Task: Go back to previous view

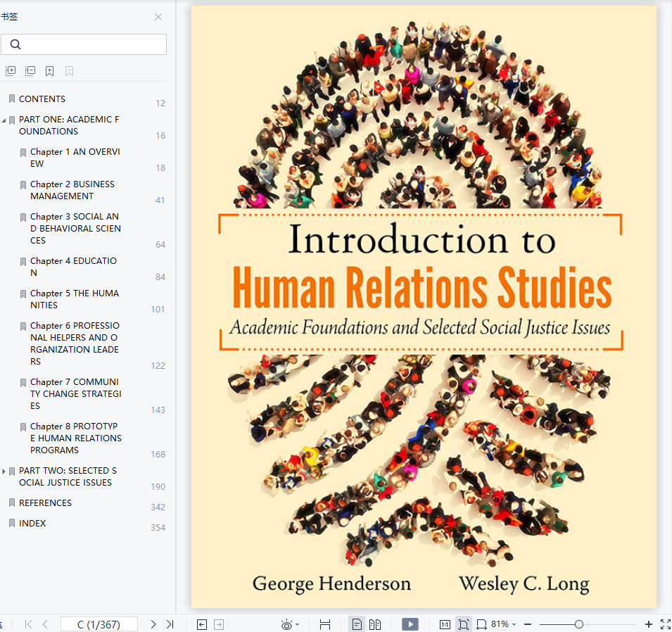Action: pyautogui.click(x=202, y=625)
